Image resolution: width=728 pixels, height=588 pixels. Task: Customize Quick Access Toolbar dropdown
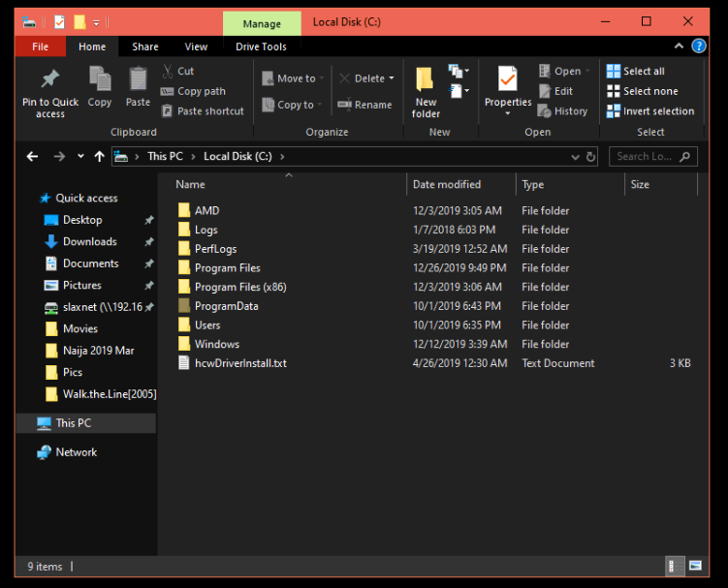(x=96, y=22)
